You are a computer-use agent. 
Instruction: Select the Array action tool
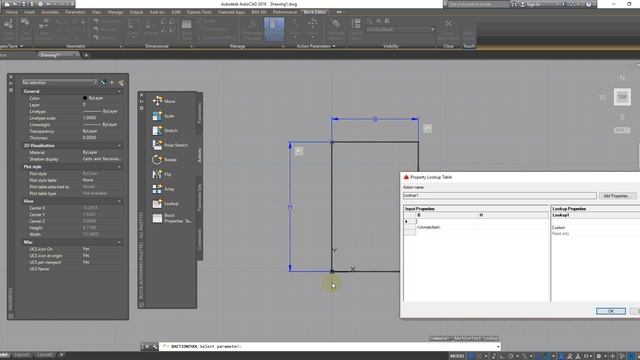[x=163, y=189]
